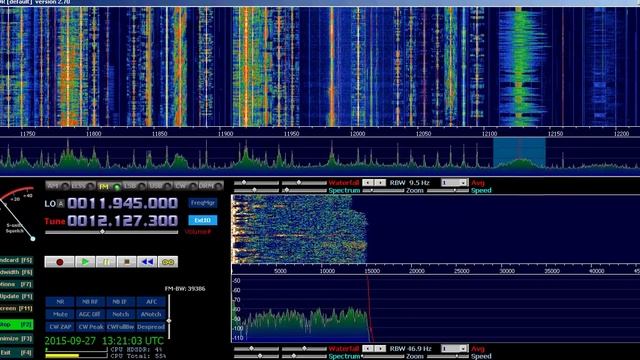Click the Minimize [F3] button
Image resolution: width=640 pixels, height=360 pixels.
(x=16, y=339)
